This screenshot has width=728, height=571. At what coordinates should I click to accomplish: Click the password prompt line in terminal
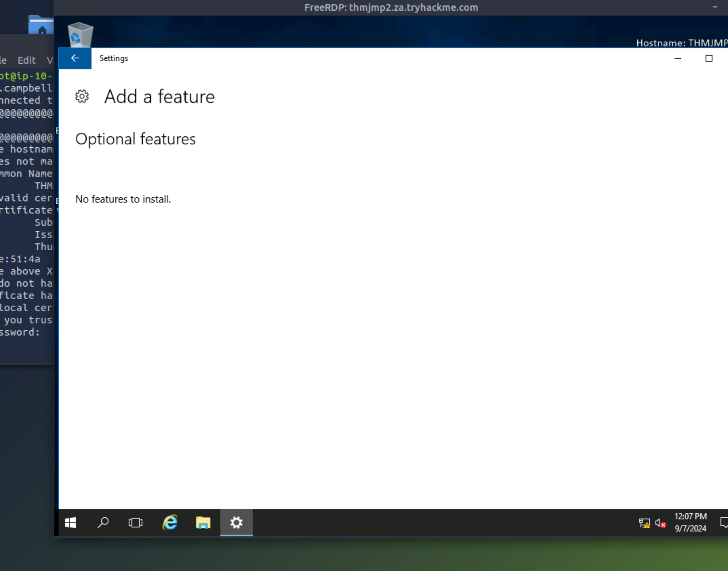pos(20,332)
